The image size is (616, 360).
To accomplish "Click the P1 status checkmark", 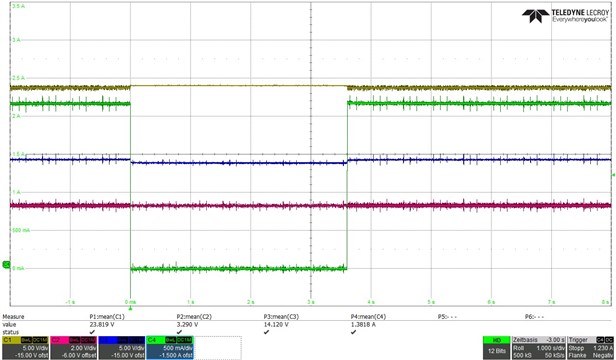I will [92, 332].
